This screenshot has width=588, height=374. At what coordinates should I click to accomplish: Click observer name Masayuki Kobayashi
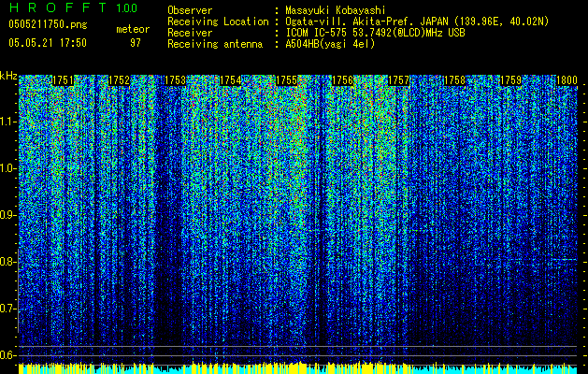click(336, 10)
